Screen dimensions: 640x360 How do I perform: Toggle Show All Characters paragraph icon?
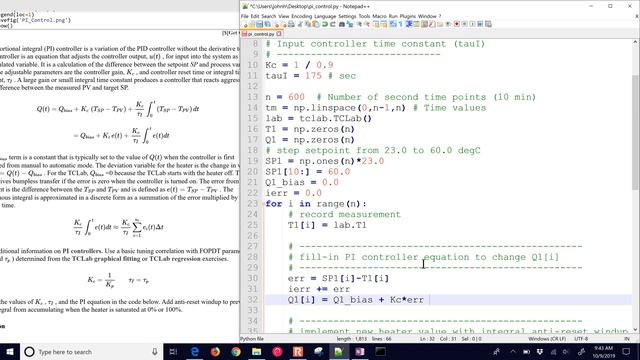pos(401,24)
